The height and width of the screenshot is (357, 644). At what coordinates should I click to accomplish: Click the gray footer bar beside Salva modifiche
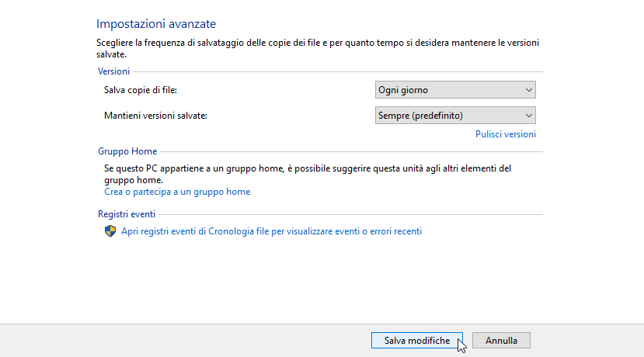coord(194,340)
